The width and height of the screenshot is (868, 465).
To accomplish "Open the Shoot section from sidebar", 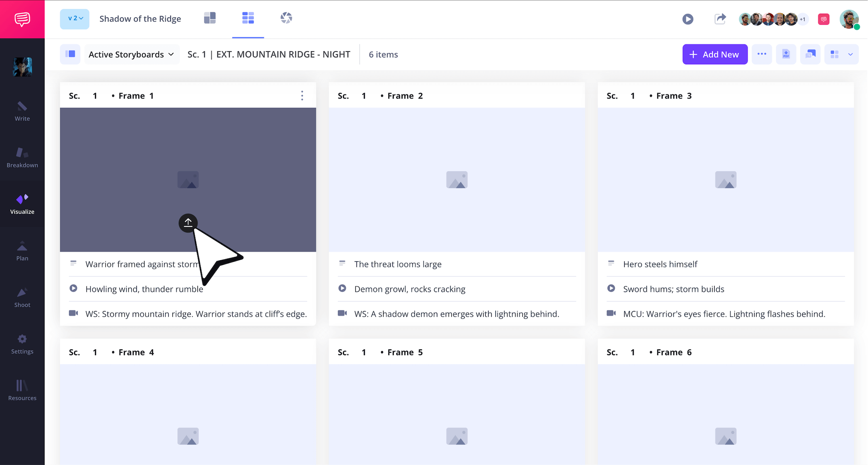I will pos(22,296).
